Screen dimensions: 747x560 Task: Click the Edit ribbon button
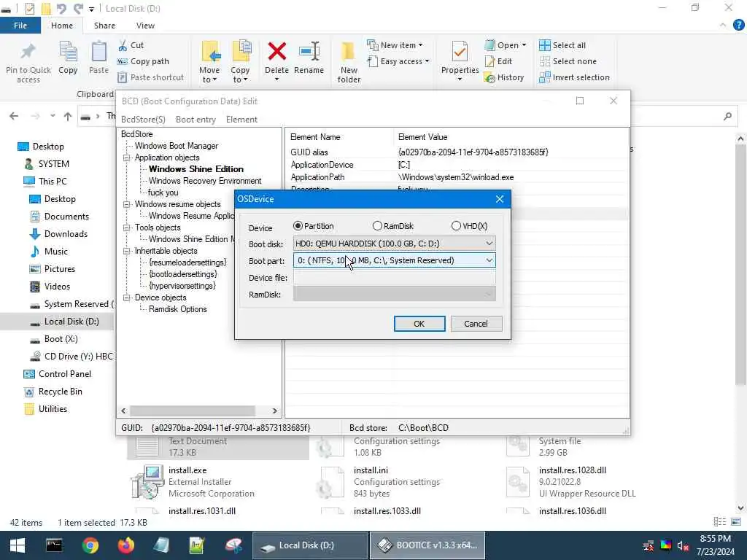coord(498,61)
